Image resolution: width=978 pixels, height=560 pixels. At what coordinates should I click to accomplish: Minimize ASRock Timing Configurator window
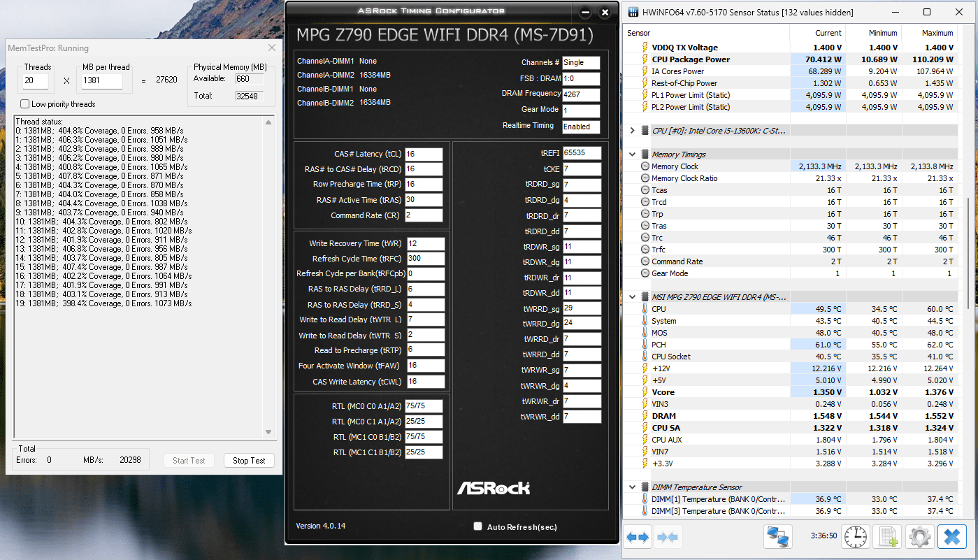coord(585,13)
